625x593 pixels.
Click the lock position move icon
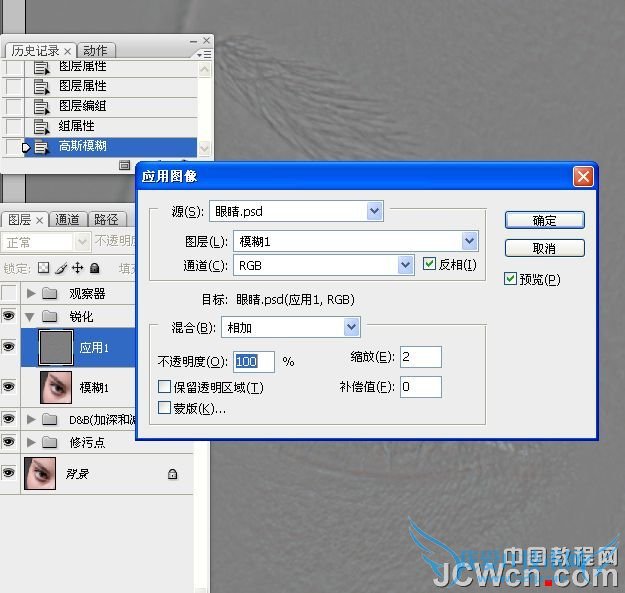[x=78, y=268]
